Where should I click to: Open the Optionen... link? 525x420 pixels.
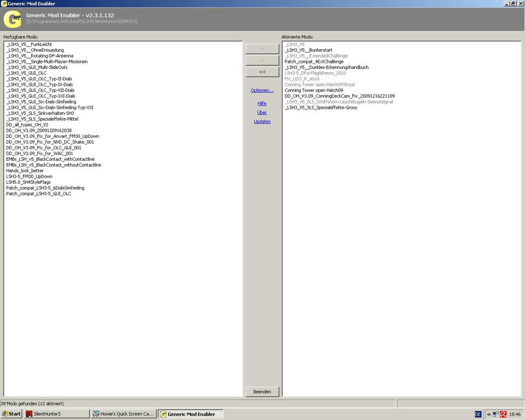point(262,90)
